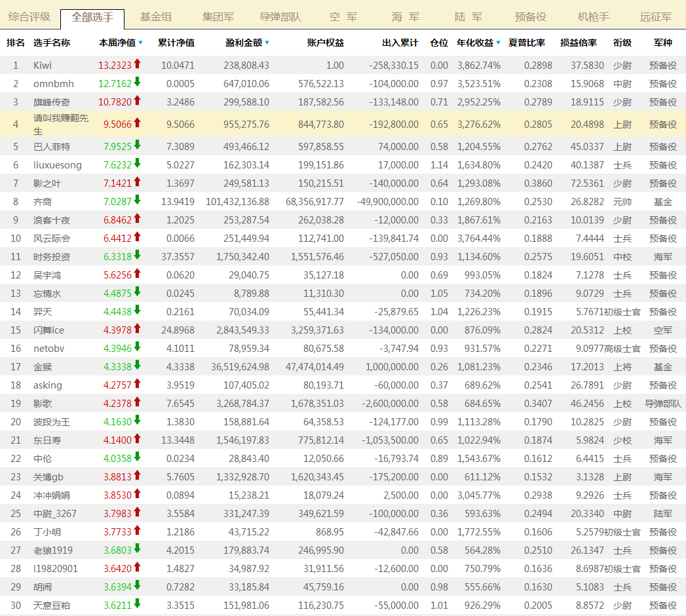Sort by the 年化收益 column arrow
Image resolution: width=686 pixels, height=616 pixels.
(499, 43)
